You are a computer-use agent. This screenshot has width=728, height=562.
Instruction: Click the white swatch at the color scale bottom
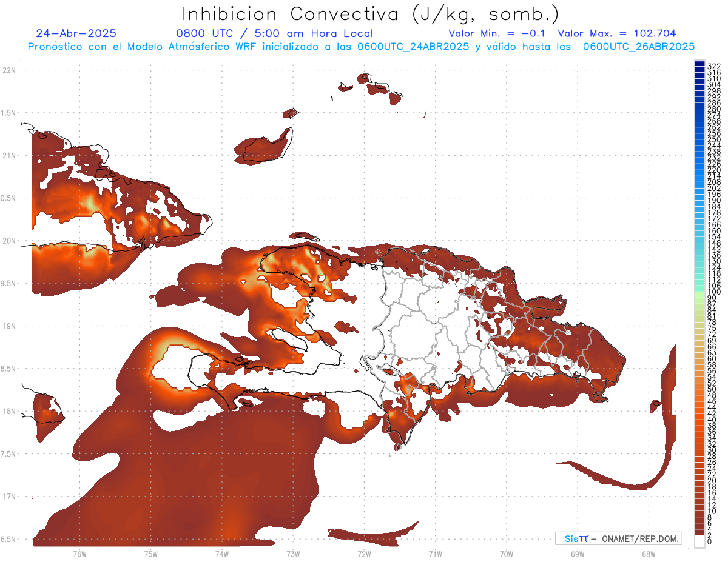[700, 541]
